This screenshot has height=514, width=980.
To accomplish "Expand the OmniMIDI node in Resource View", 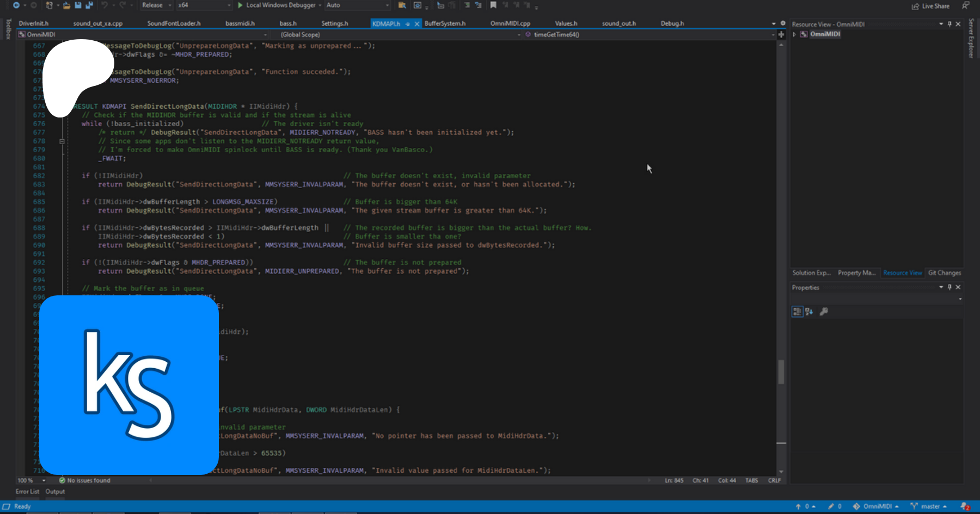I will pyautogui.click(x=795, y=34).
